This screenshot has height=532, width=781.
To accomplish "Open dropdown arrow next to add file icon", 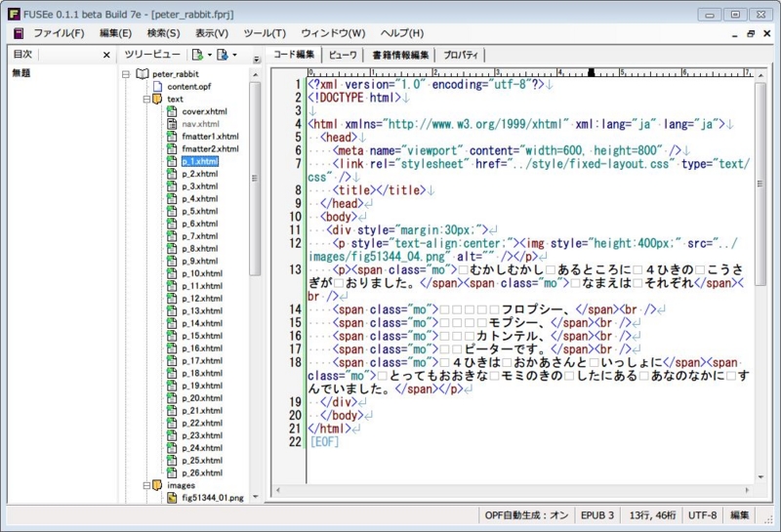I will point(210,55).
